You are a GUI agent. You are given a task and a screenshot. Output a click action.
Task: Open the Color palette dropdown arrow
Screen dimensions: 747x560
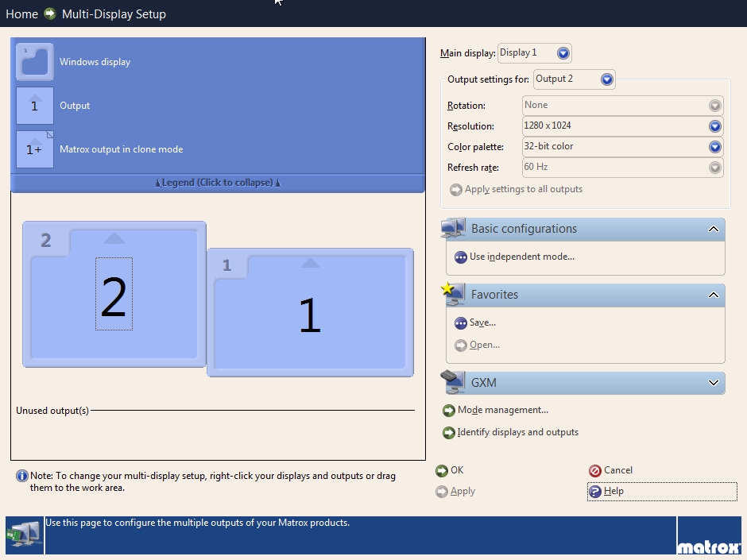pos(714,147)
